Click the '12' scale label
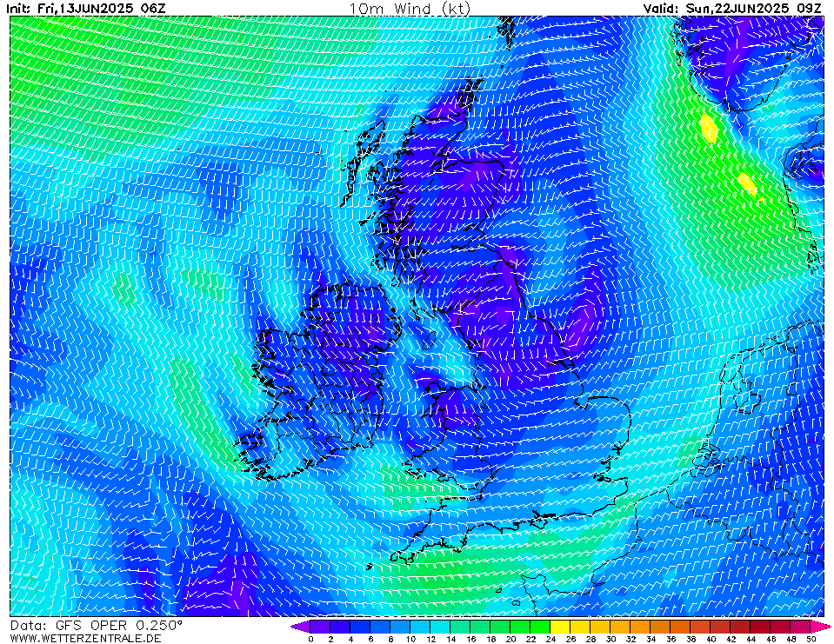834x644 pixels. [430, 639]
